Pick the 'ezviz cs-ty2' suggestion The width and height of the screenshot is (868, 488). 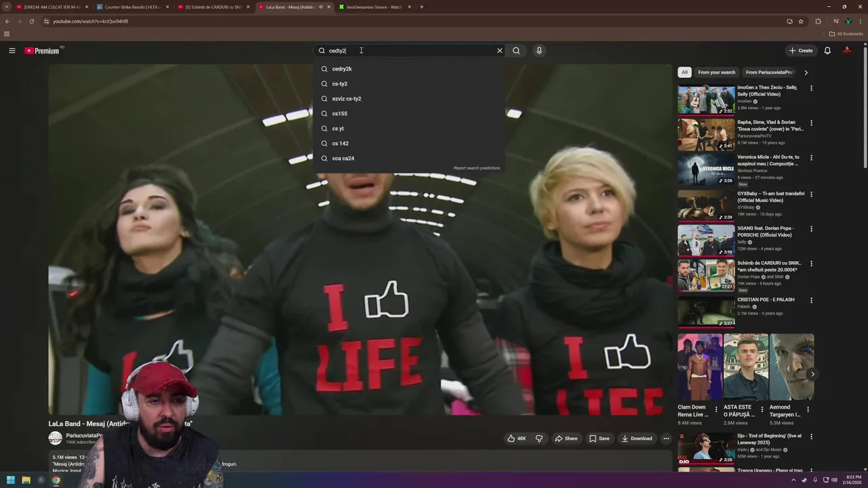410,98
